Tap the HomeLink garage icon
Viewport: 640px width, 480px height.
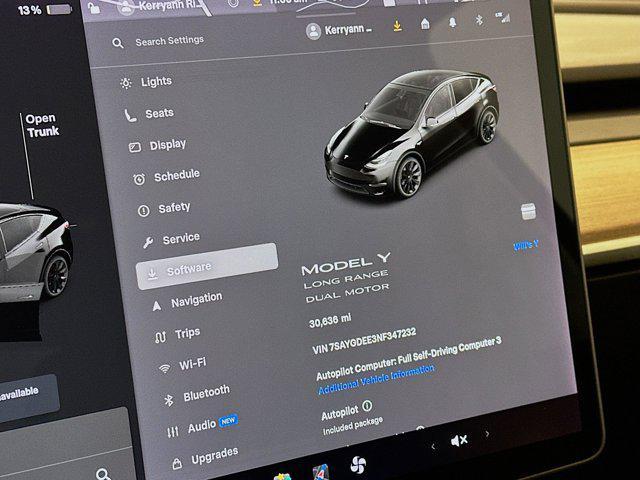tap(425, 24)
